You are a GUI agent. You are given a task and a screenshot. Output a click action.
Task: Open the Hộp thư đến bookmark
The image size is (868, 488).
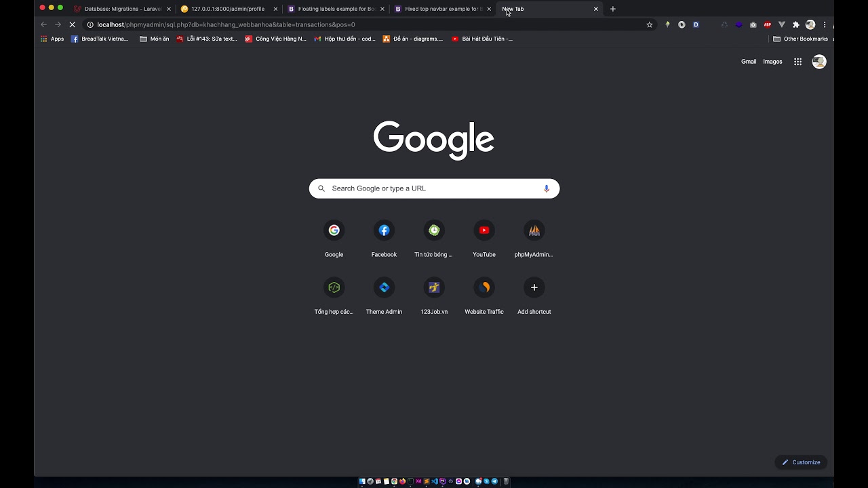[344, 39]
